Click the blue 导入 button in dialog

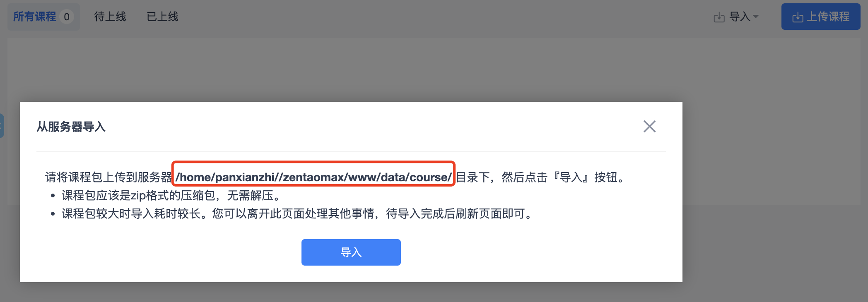[x=351, y=252]
